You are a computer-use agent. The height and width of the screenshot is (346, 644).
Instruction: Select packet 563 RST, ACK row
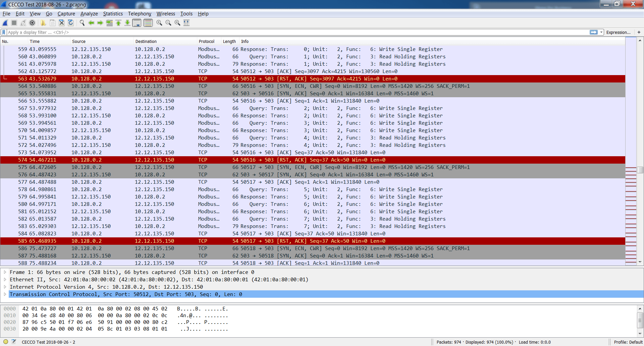(313, 79)
